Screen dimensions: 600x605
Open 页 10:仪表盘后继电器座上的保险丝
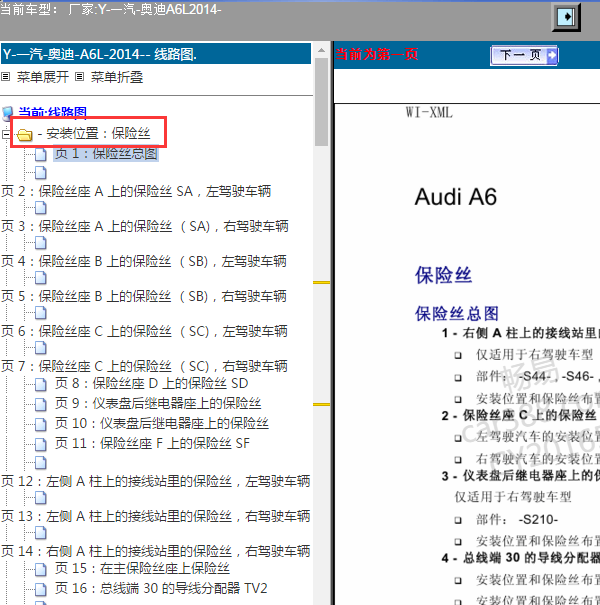tap(162, 424)
